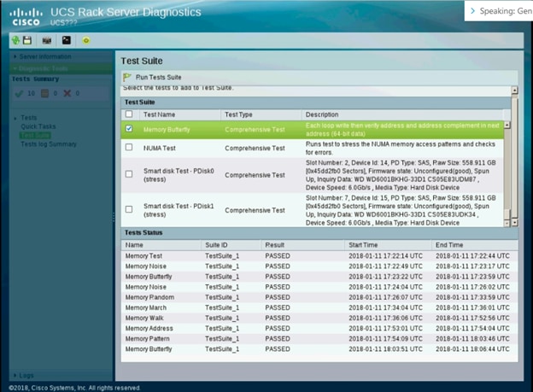
Task: Select the Memory Address status row
Action: click(x=319, y=329)
